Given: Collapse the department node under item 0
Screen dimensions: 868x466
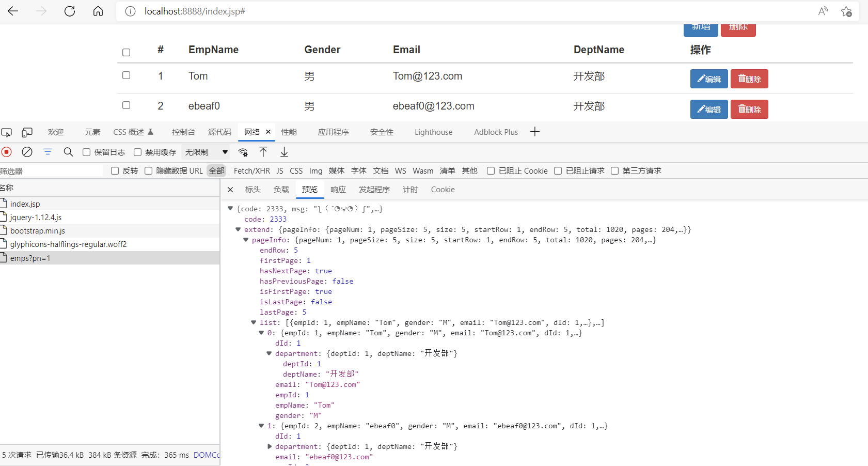Looking at the screenshot, I should (269, 353).
